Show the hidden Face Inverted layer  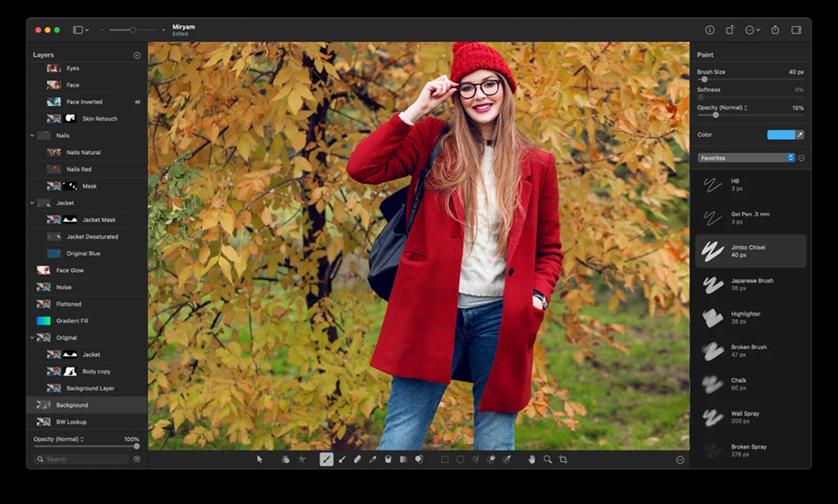coord(137,102)
